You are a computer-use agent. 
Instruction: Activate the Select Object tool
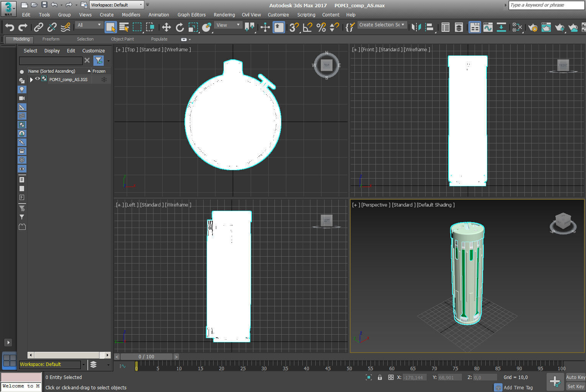[111, 27]
